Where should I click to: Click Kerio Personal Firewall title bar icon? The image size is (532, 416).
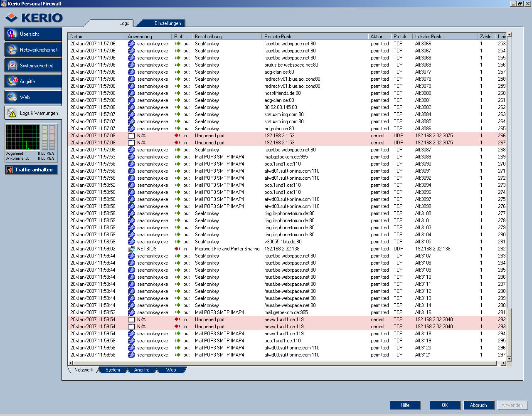(4, 4)
